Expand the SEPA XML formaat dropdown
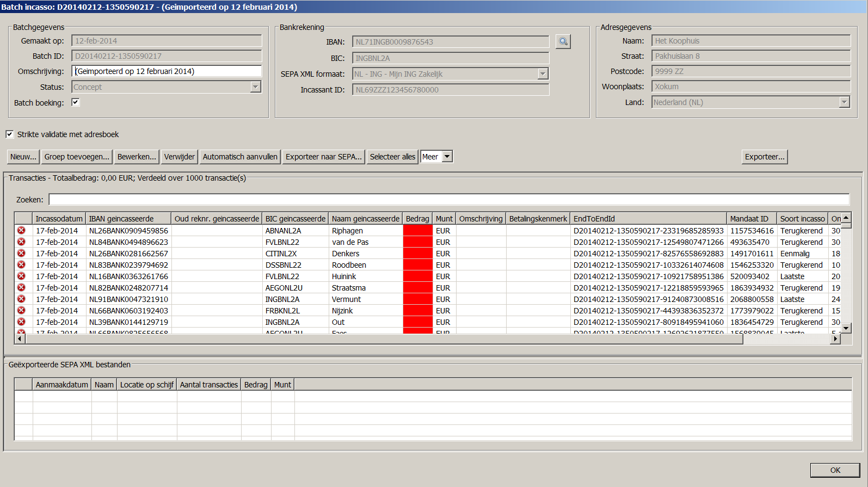868x487 pixels. [x=543, y=74]
